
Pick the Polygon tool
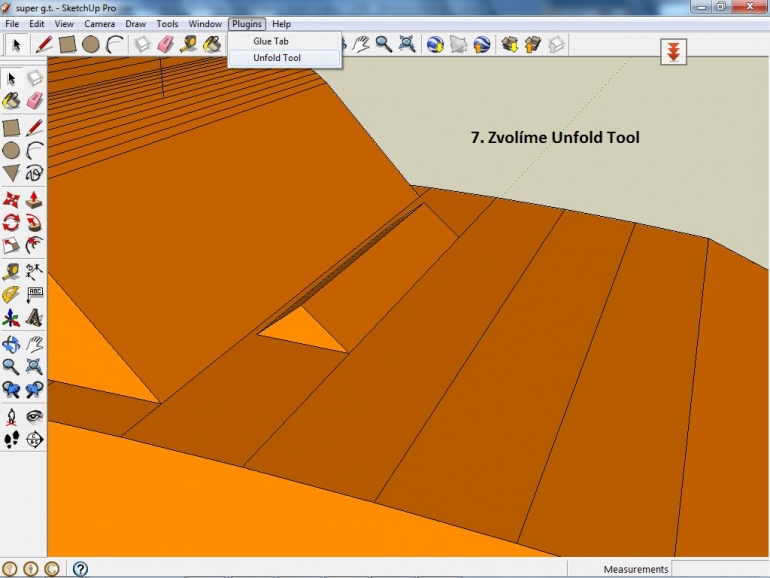[x=11, y=173]
